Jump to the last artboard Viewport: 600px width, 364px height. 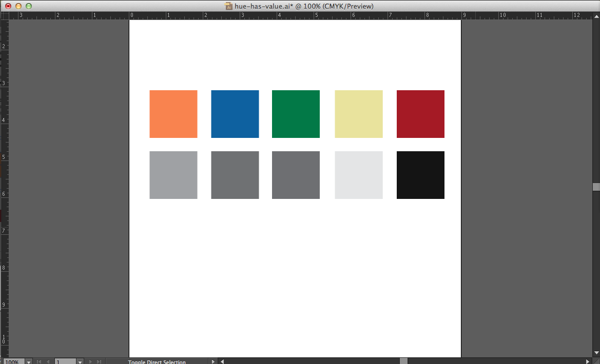99,361
